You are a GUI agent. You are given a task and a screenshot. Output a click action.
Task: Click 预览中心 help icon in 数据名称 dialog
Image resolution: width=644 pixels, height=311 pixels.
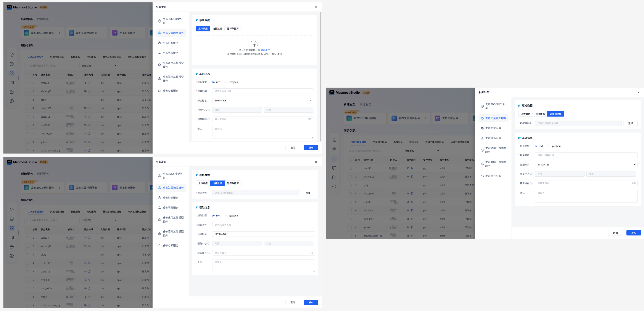point(209,244)
